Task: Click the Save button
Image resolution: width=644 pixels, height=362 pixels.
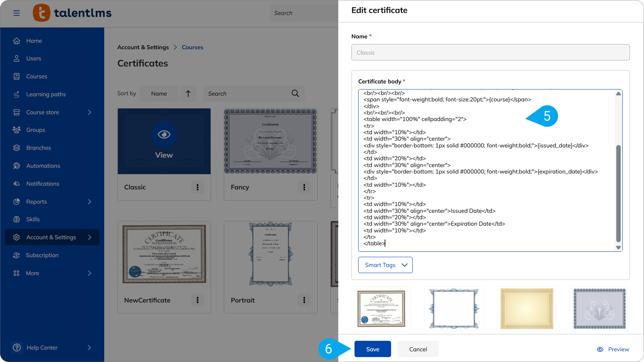Action: pos(372,349)
